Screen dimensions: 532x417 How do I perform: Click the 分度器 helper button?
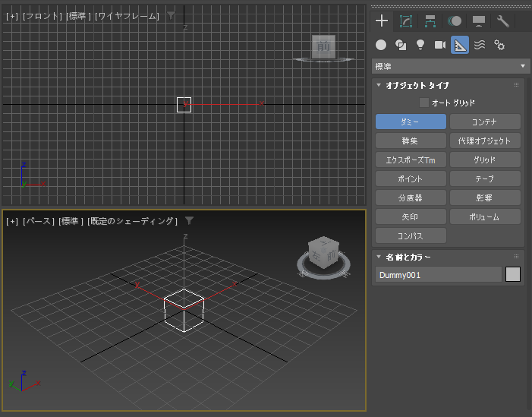click(x=411, y=197)
